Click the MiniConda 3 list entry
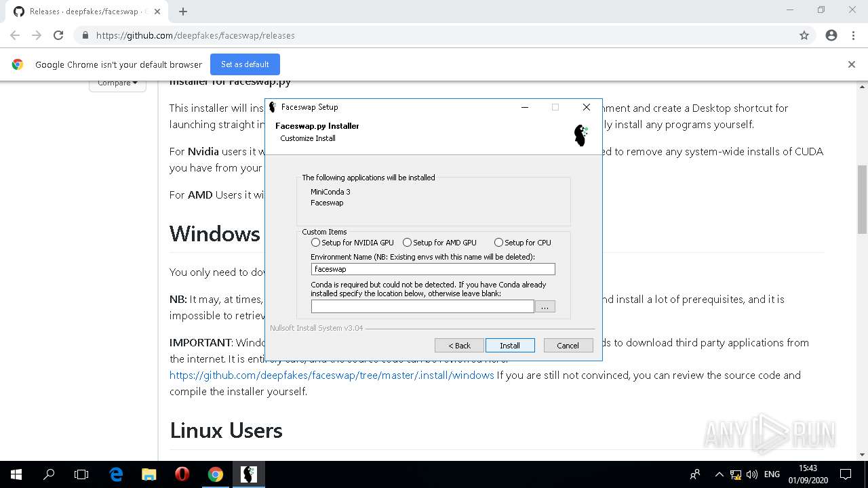 pos(330,192)
